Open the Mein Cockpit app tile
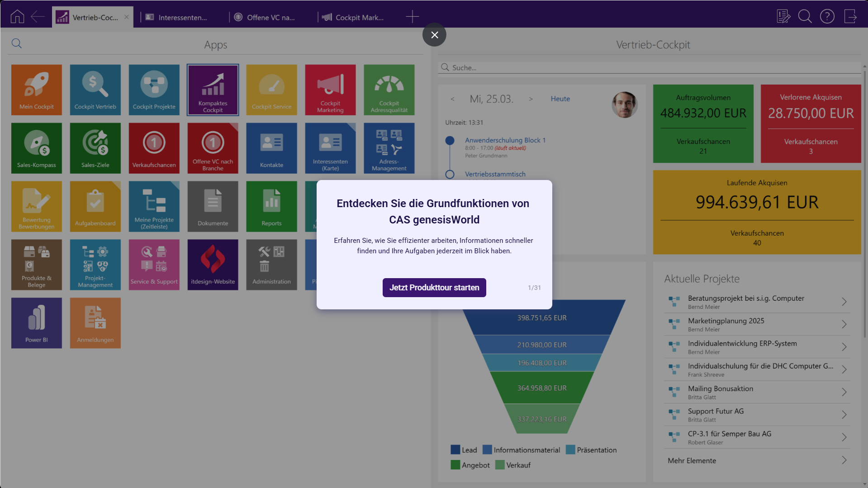Screen dimensions: 868x488 pyautogui.click(x=37, y=90)
